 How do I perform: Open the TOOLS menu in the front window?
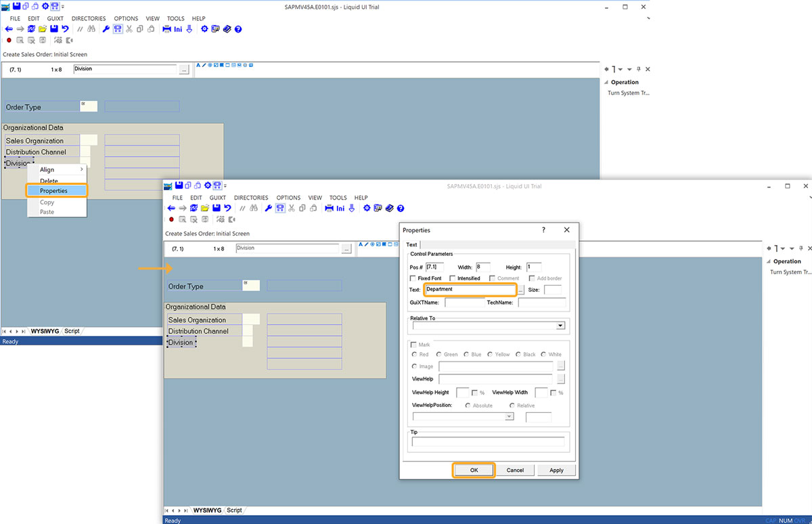338,198
